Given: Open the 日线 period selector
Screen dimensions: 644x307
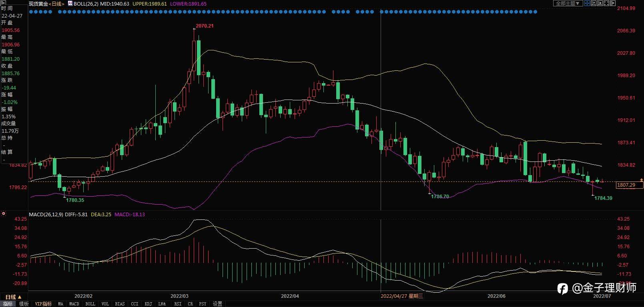Looking at the screenshot, I should click(x=13, y=297).
